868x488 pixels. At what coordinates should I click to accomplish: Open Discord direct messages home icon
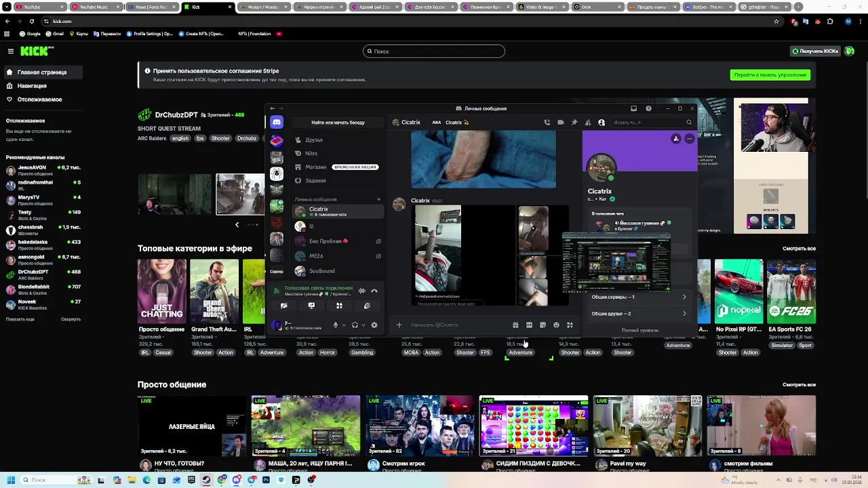tap(276, 122)
